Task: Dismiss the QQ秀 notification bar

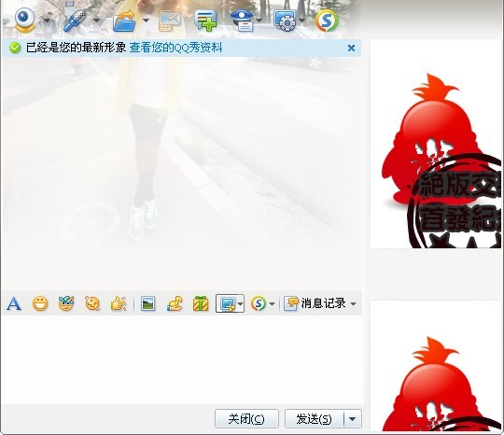Action: click(x=351, y=49)
